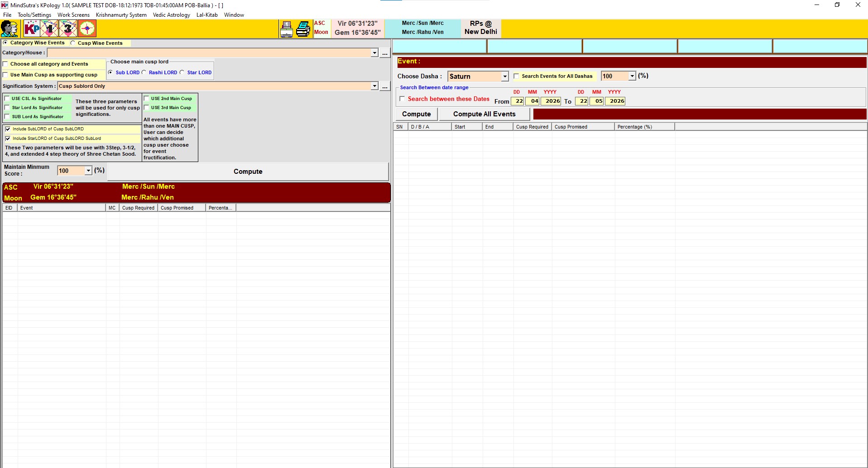This screenshot has width=868, height=468.
Task: Click the SN column header
Action: [400, 127]
